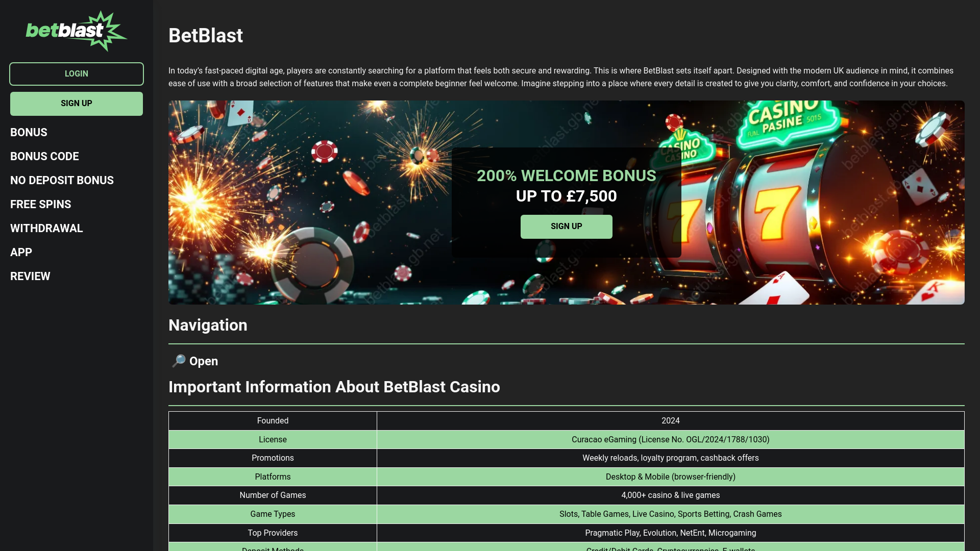The width and height of the screenshot is (980, 551).
Task: Click the sidebar SIGN UP button
Action: click(77, 104)
